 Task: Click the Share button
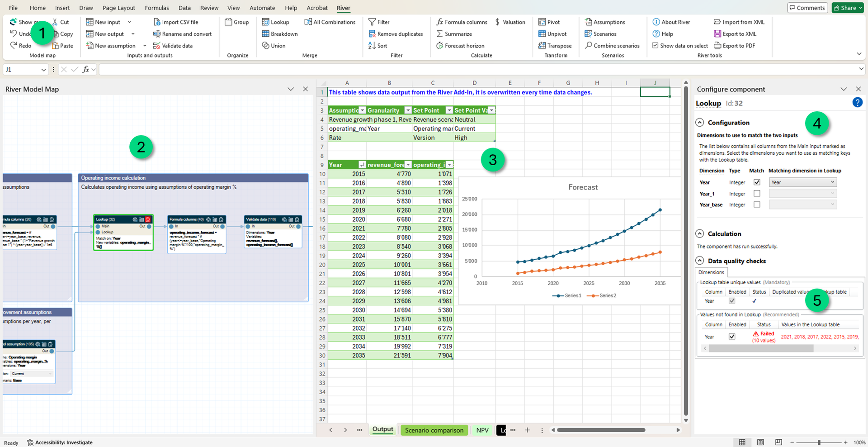[x=845, y=8]
